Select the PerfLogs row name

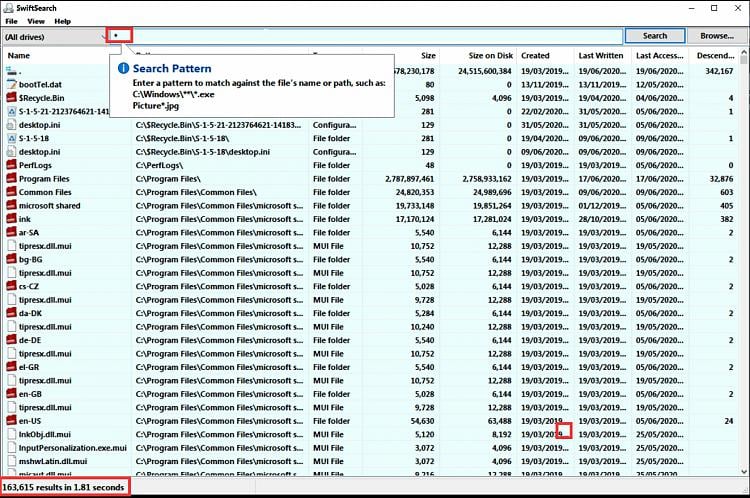pos(35,165)
